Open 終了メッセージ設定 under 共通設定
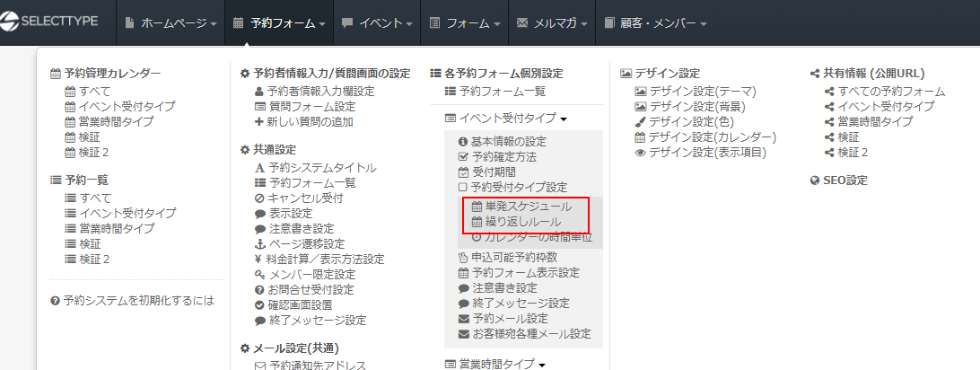This screenshot has height=370, width=980. [310, 320]
